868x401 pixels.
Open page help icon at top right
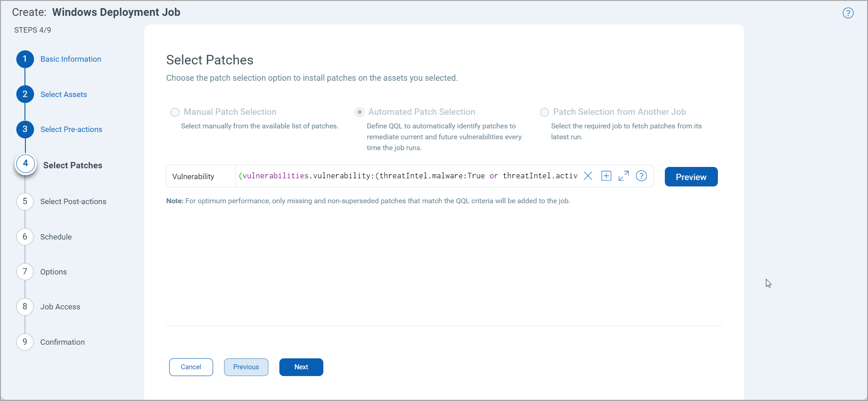pyautogui.click(x=848, y=13)
